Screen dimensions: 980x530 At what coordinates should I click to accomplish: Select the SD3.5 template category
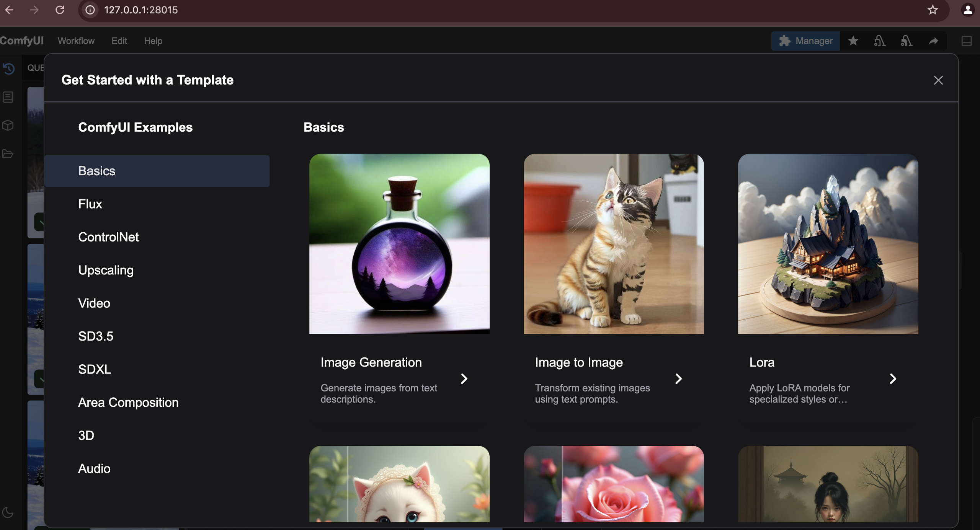pos(157,336)
